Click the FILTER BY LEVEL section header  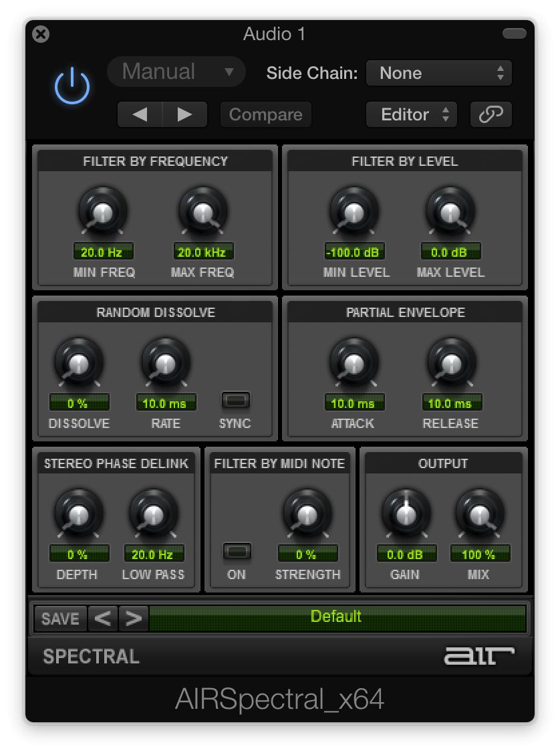click(405, 161)
